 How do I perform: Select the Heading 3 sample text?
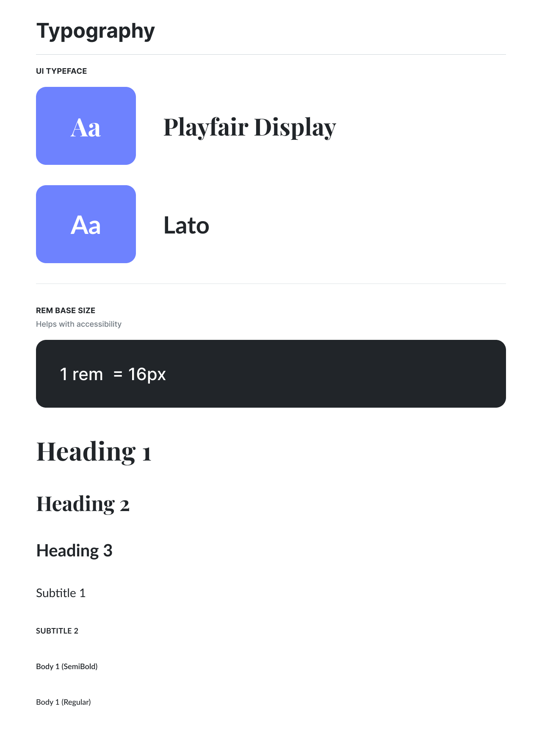[75, 550]
